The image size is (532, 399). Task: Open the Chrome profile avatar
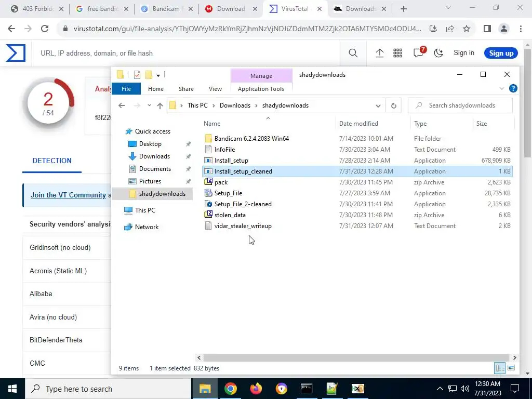pos(504,29)
